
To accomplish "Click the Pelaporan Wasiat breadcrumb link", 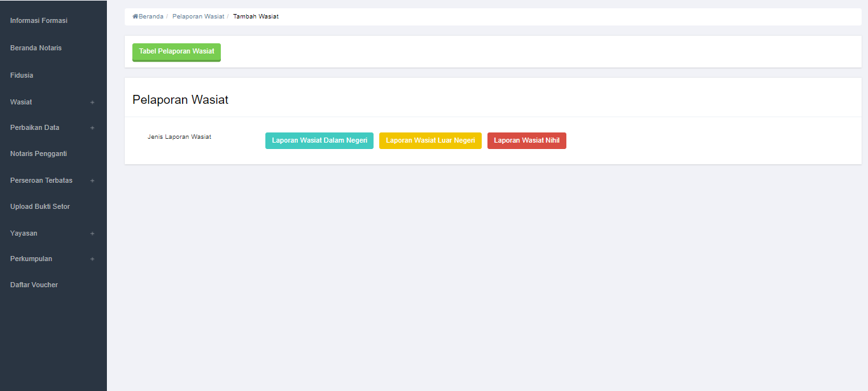I will coord(198,17).
